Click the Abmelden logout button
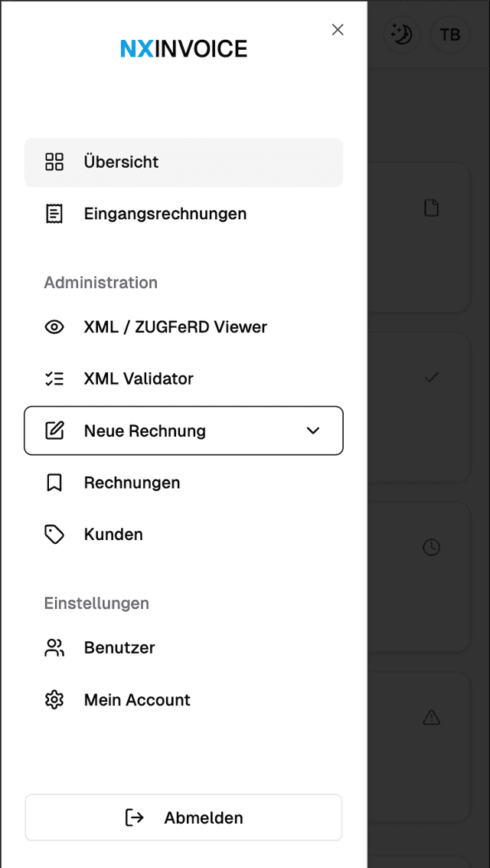The height and width of the screenshot is (868, 490). click(184, 817)
